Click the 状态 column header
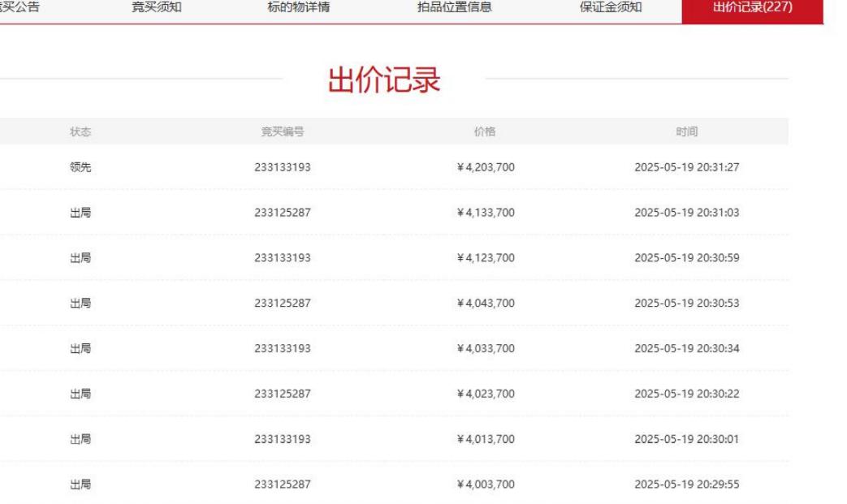Screen dimensions: 847x504 pyautogui.click(x=80, y=131)
